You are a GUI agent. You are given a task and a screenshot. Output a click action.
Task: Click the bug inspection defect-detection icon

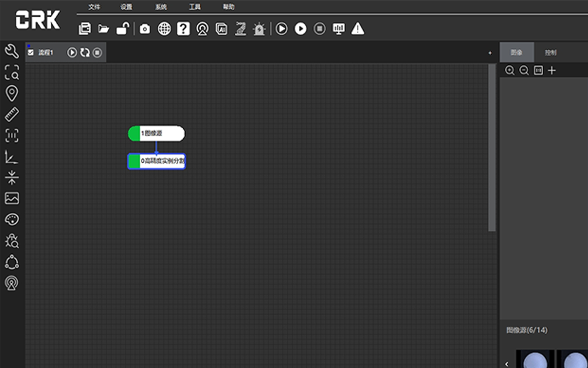tap(12, 240)
